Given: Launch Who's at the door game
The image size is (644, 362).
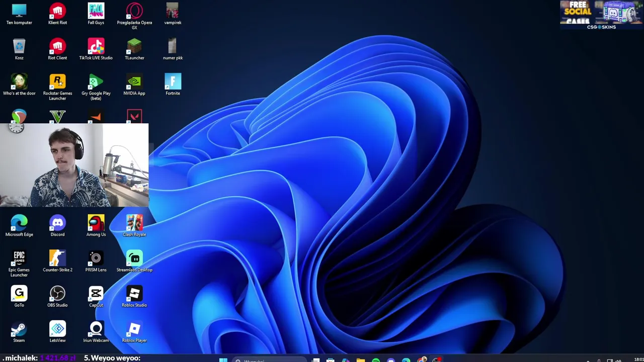Looking at the screenshot, I should coord(19,84).
